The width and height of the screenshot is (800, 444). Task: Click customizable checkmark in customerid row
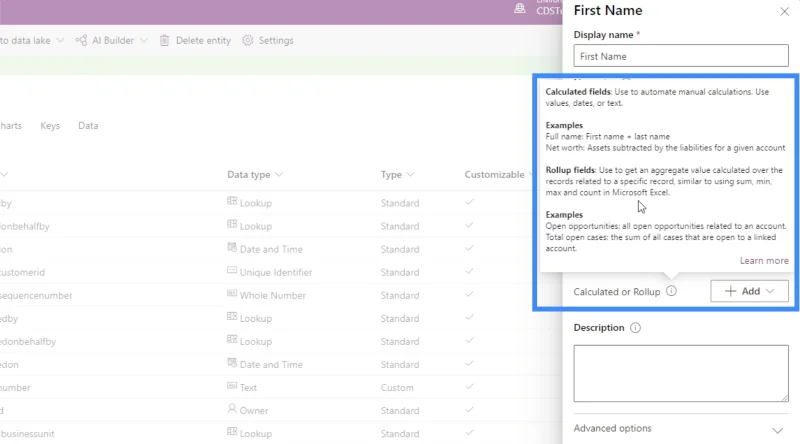(x=469, y=272)
